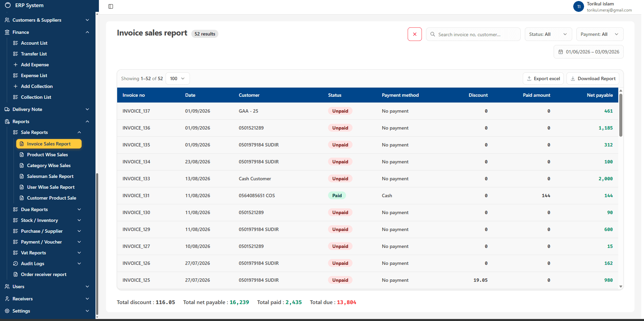Focus the Search invoice no, customer field

pyautogui.click(x=473, y=34)
